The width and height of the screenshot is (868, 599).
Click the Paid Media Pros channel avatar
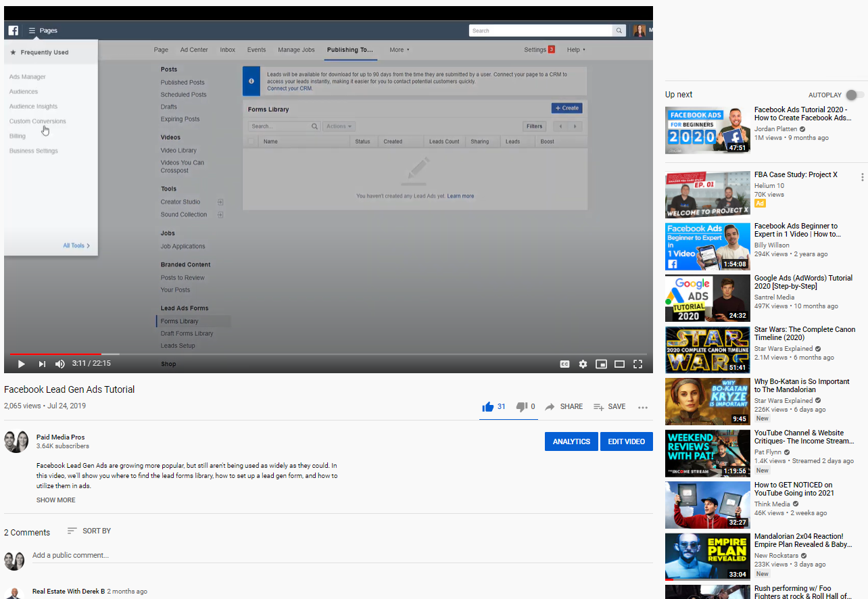pos(16,441)
